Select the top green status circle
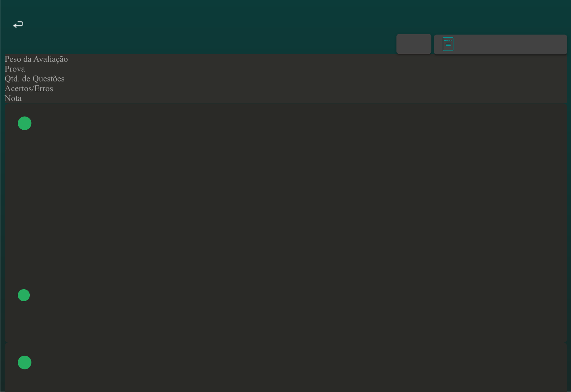Screen dimensions: 571x392 pyautogui.click(x=25, y=123)
